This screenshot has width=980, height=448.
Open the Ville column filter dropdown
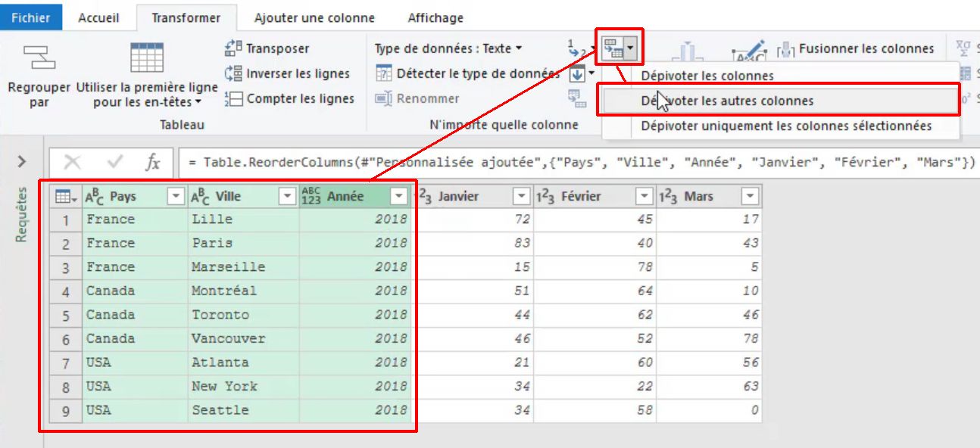pyautogui.click(x=287, y=197)
